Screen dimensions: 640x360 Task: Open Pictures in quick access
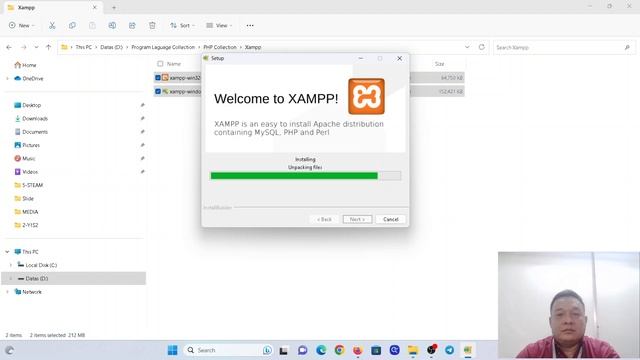[27, 145]
